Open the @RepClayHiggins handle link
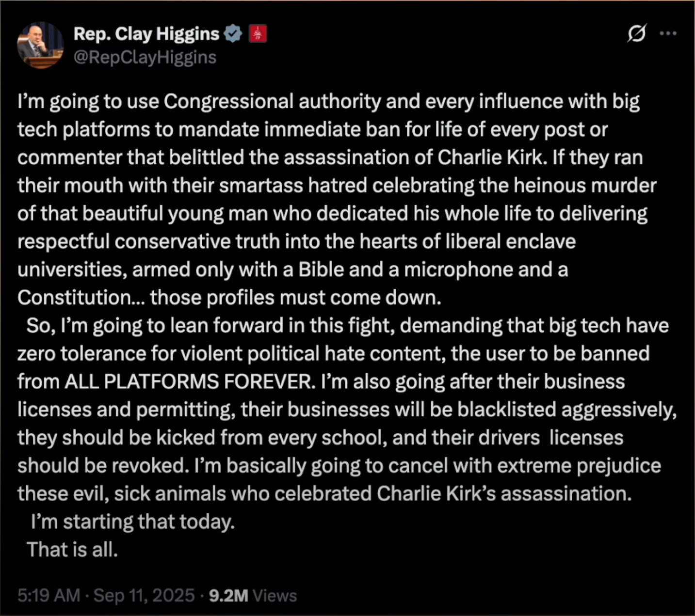695x616 pixels. pyautogui.click(x=145, y=57)
